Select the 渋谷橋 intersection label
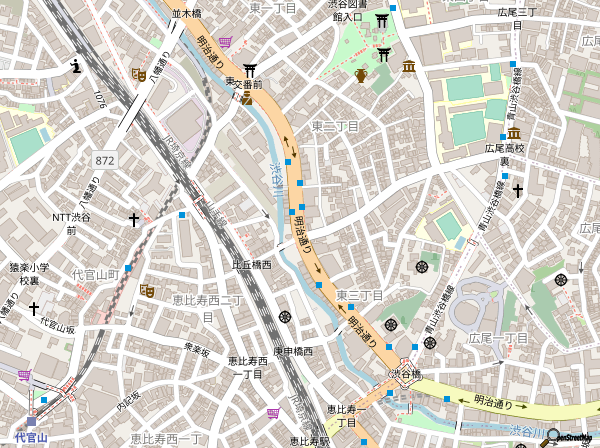This screenshot has height=448, width=600. tap(405, 374)
